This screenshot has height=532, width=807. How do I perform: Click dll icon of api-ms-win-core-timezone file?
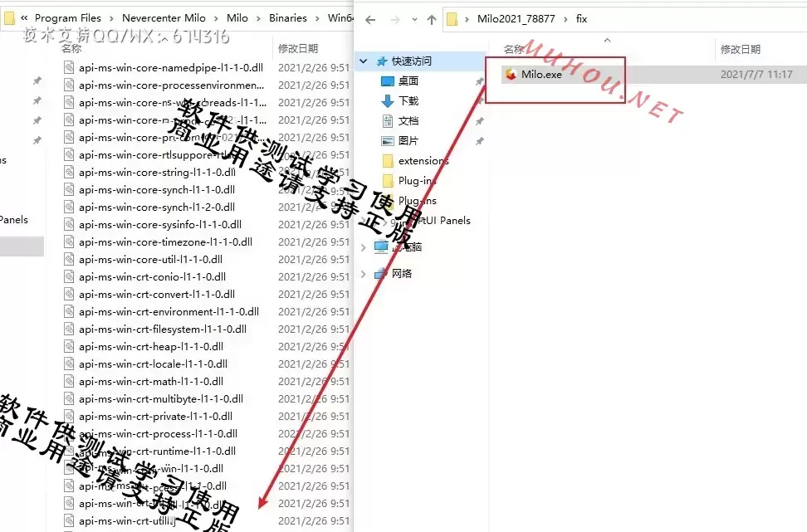tap(68, 242)
